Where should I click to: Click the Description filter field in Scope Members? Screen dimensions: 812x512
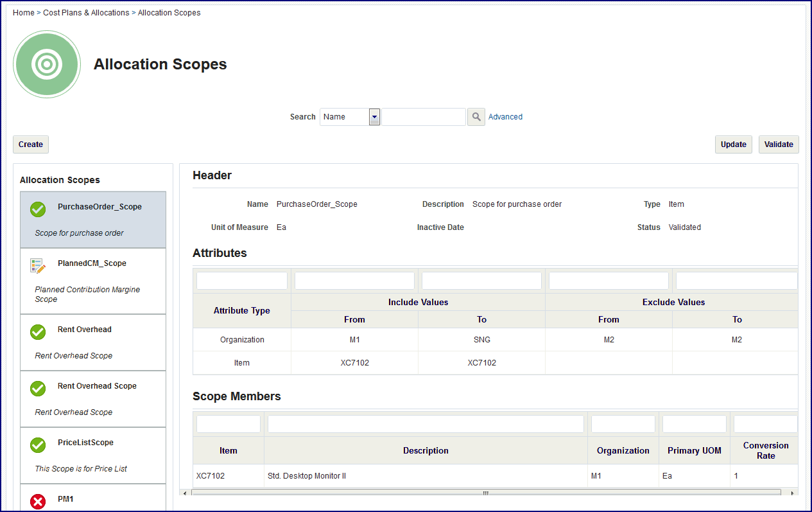pyautogui.click(x=426, y=424)
